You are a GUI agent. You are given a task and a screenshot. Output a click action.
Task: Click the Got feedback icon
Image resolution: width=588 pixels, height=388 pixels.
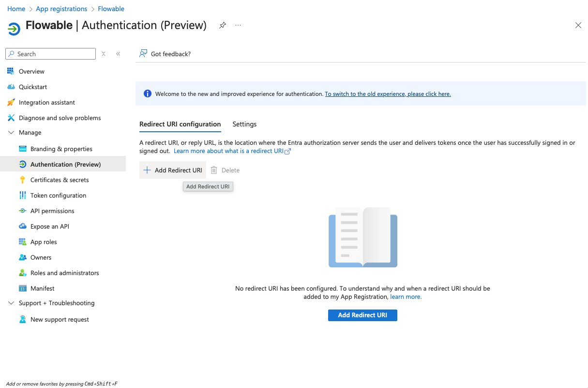143,54
